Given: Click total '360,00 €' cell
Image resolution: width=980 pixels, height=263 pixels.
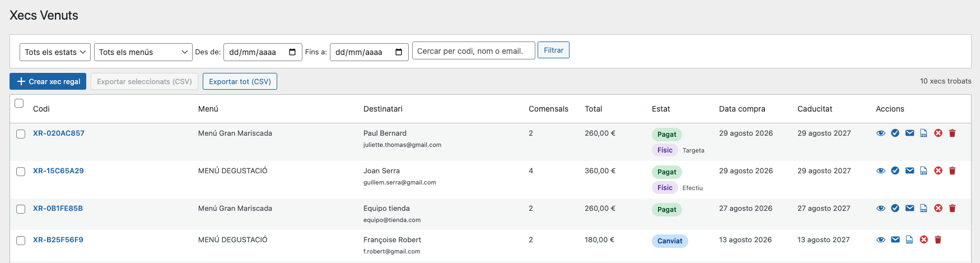Looking at the screenshot, I should pyautogui.click(x=600, y=170).
